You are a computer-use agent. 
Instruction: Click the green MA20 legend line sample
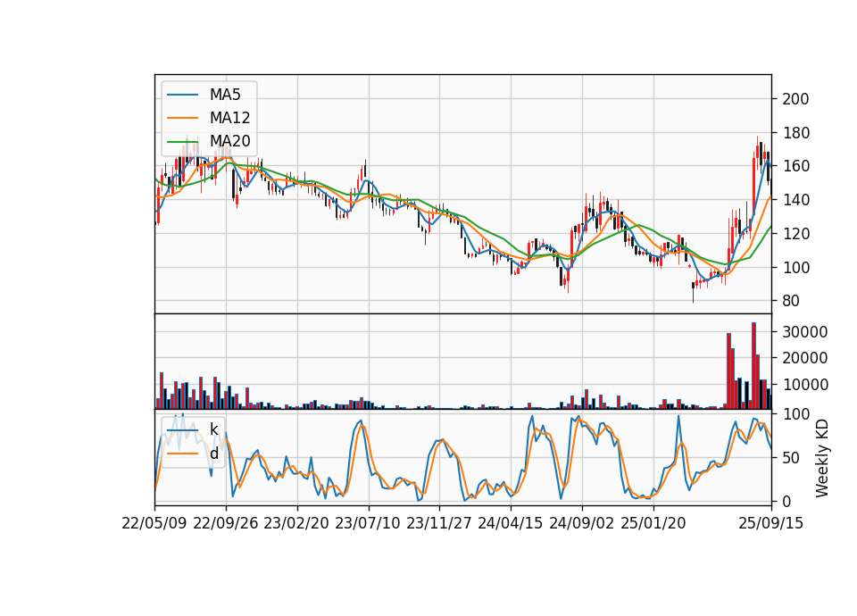coord(182,142)
